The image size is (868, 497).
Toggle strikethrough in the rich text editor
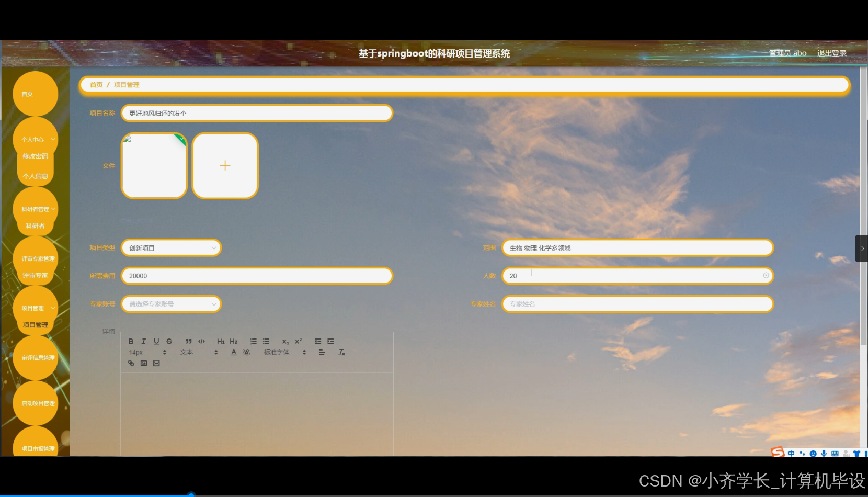(x=168, y=341)
